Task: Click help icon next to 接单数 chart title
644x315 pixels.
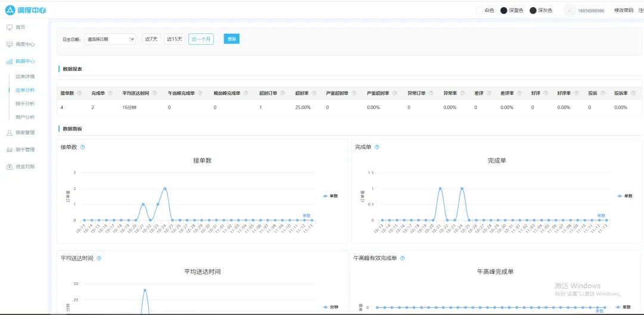Action: 82,147
